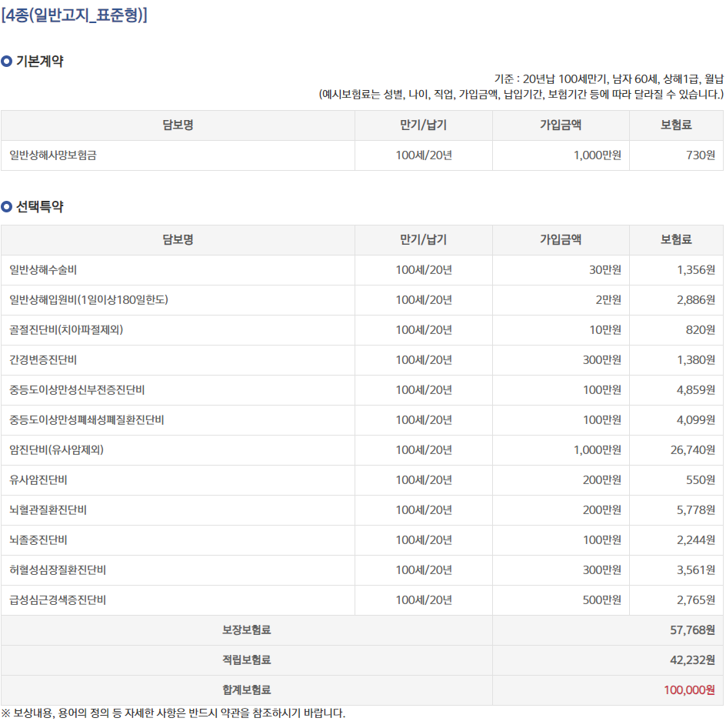Click 1,000만원 amount in 암진단비 row
Viewport: 726px width, 728px height.
(598, 450)
